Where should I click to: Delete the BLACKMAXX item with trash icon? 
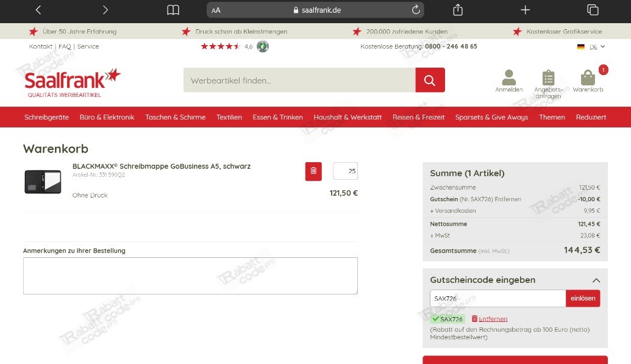click(313, 171)
